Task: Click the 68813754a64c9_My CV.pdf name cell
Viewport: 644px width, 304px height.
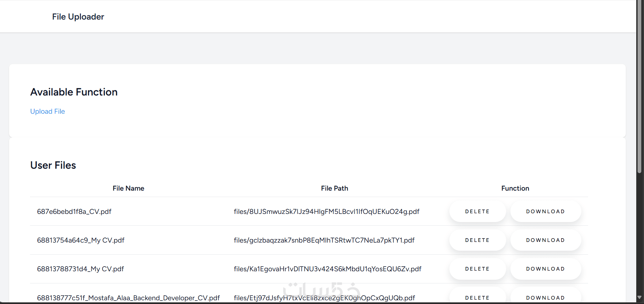Action: 81,240
